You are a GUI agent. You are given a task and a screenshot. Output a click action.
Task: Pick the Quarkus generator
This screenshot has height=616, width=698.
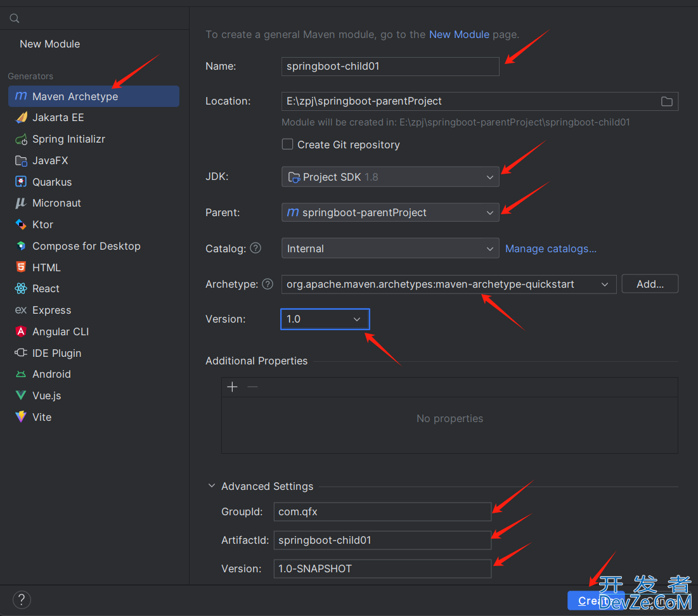point(93,182)
